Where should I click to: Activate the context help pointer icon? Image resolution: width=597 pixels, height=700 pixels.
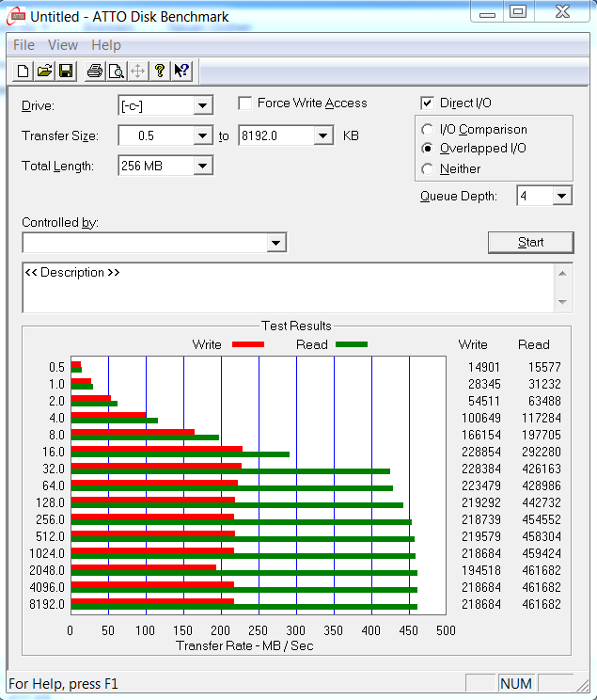click(x=181, y=72)
